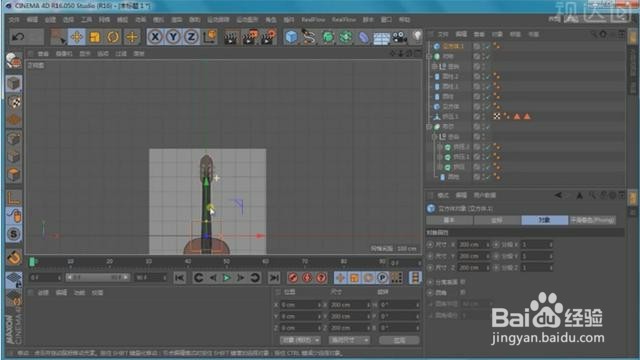Switch to Points mode
The width and height of the screenshot is (640, 360).
coord(14,139)
